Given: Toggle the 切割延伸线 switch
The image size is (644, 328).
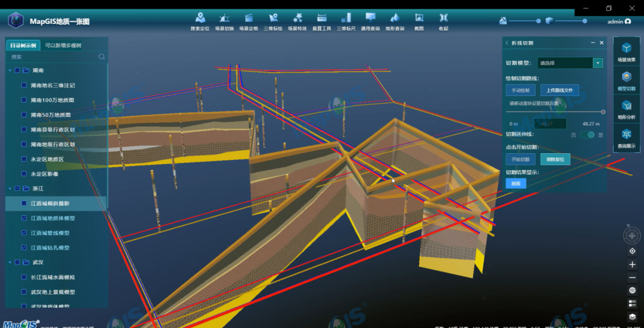Looking at the screenshot, I should pyautogui.click(x=587, y=135).
